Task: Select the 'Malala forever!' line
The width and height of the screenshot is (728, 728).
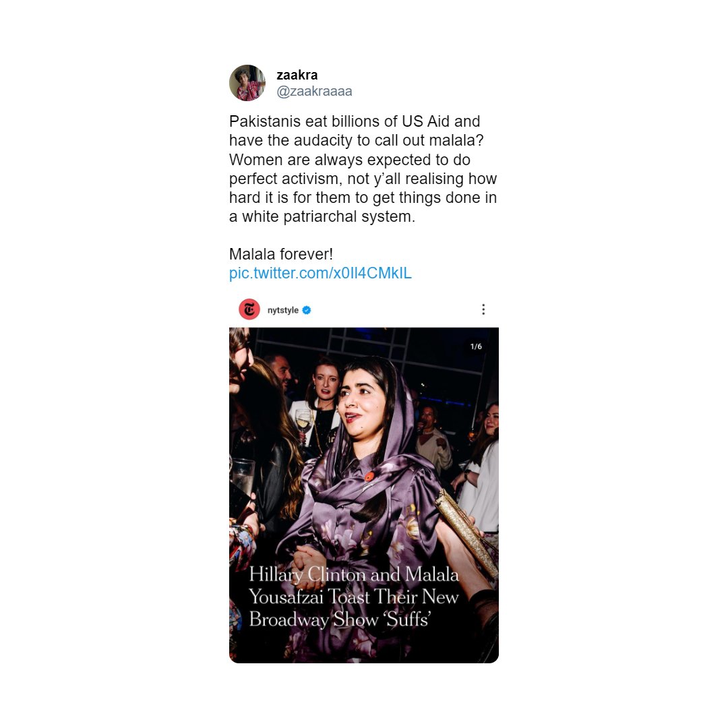Action: point(281,254)
